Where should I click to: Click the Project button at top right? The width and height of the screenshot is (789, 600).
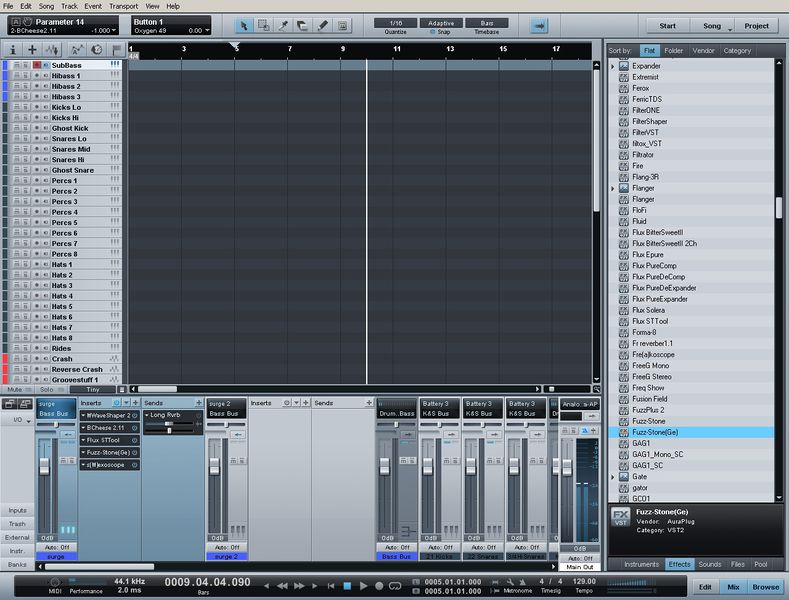pyautogui.click(x=756, y=26)
